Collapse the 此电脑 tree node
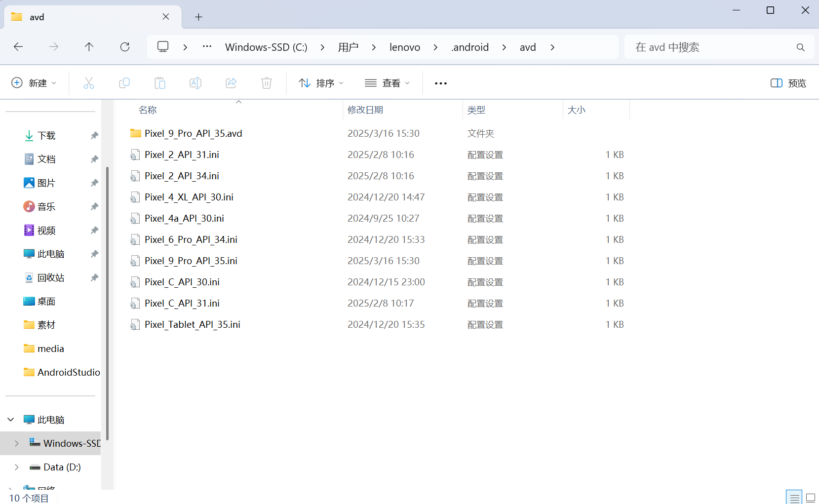 pos(11,420)
